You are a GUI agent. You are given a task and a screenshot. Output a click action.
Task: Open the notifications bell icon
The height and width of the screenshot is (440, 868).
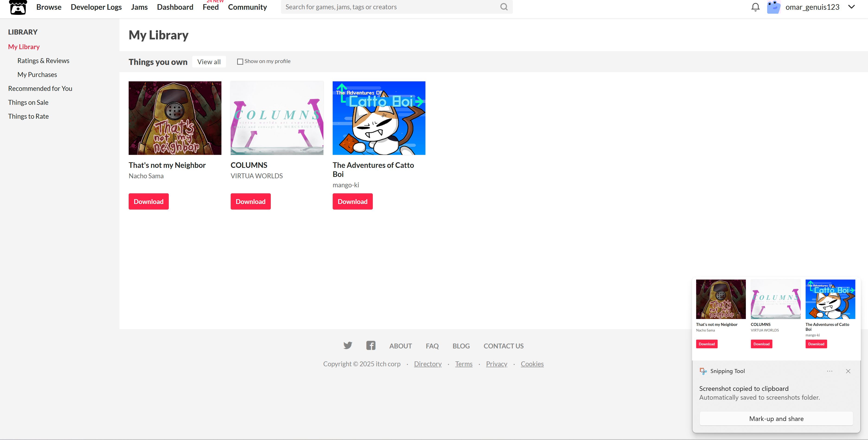[x=755, y=7]
